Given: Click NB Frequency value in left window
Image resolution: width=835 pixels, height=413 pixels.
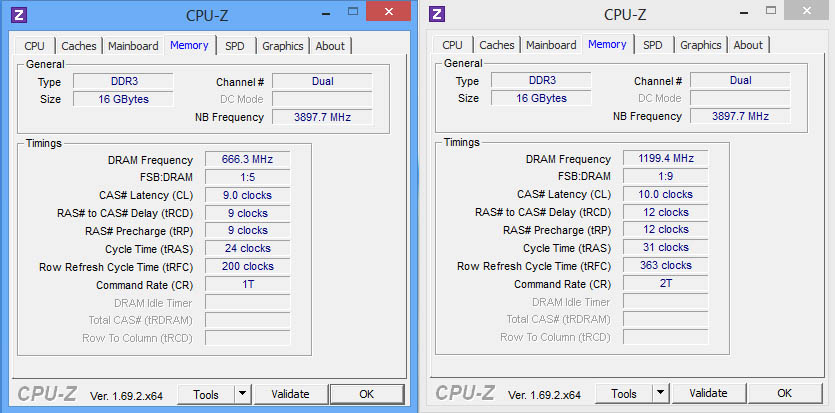Looking at the screenshot, I should click(322, 117).
